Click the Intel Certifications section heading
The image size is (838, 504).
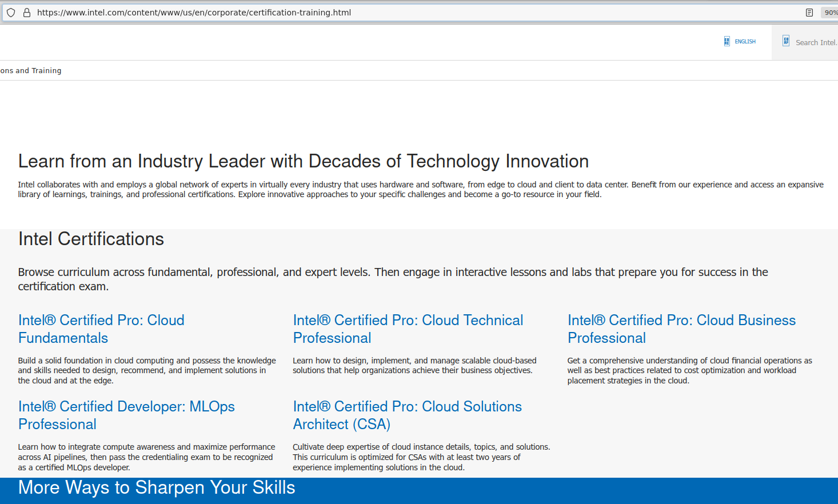coord(91,239)
